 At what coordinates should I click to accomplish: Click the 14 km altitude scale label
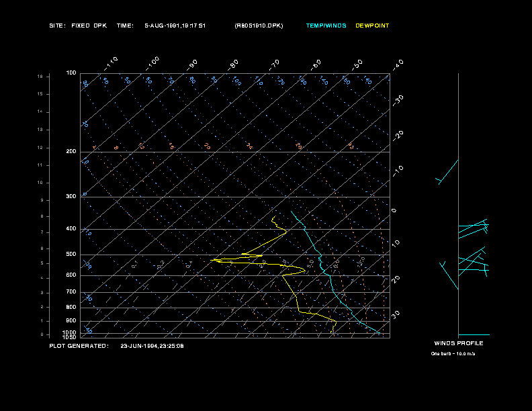pos(40,111)
